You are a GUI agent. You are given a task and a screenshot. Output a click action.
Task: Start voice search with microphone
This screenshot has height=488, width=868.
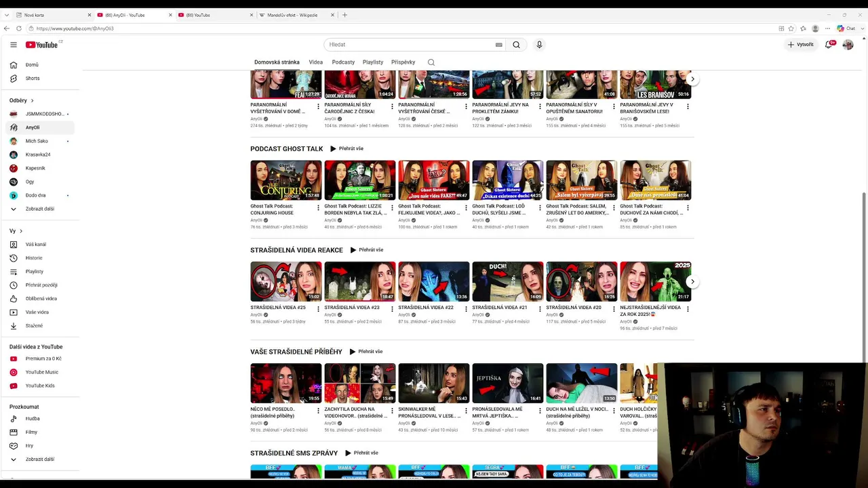539,45
